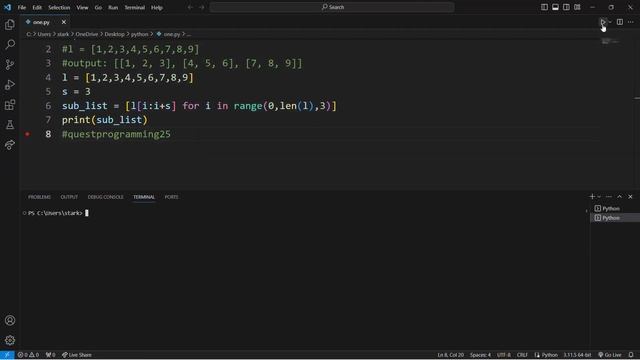640x360 pixels.
Task: Maximize the panel with the up chevron
Action: coord(620,197)
